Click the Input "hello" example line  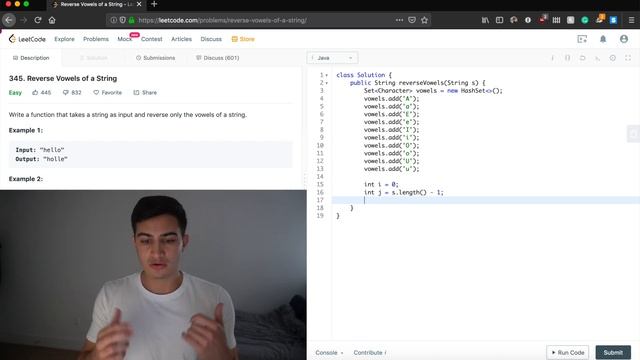coord(40,150)
